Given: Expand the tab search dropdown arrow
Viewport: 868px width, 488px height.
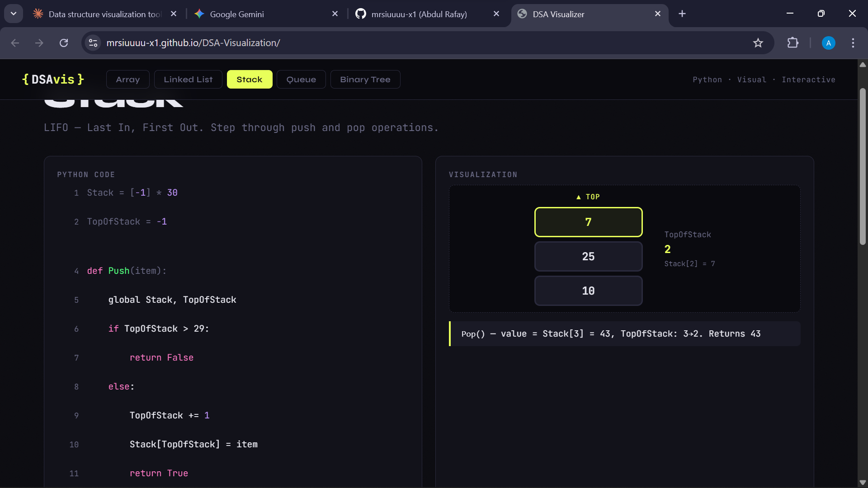Looking at the screenshot, I should (x=14, y=14).
